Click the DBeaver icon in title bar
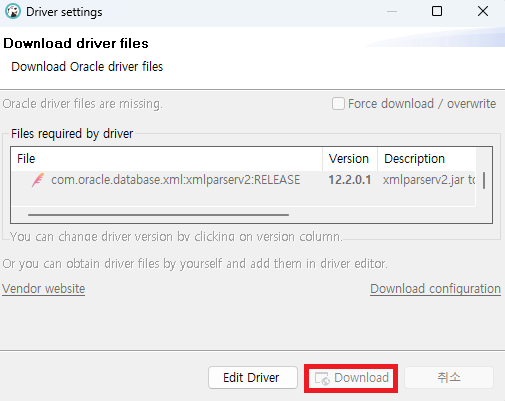This screenshot has height=401, width=505. coord(13,12)
